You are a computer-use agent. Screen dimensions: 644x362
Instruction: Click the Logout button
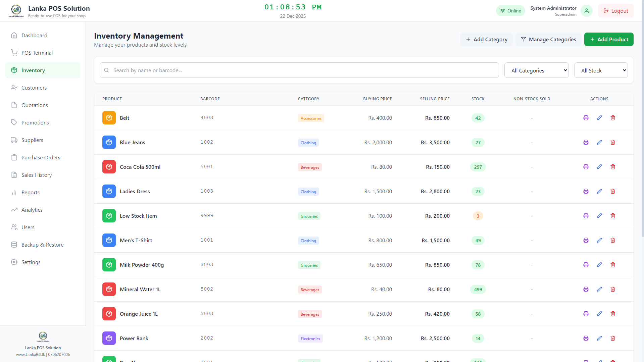615,10
